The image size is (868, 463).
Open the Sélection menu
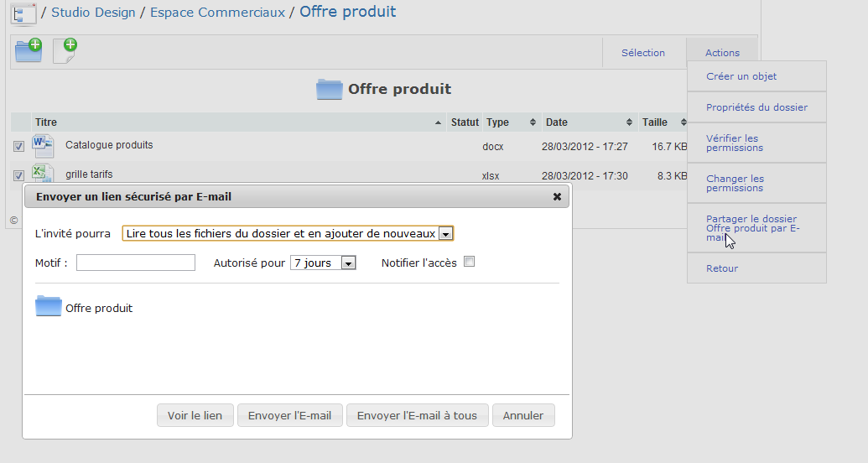click(x=642, y=53)
